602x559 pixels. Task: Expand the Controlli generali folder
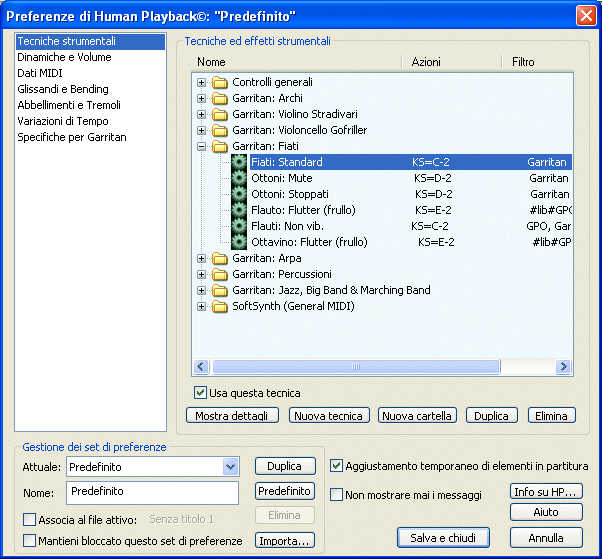(x=202, y=82)
